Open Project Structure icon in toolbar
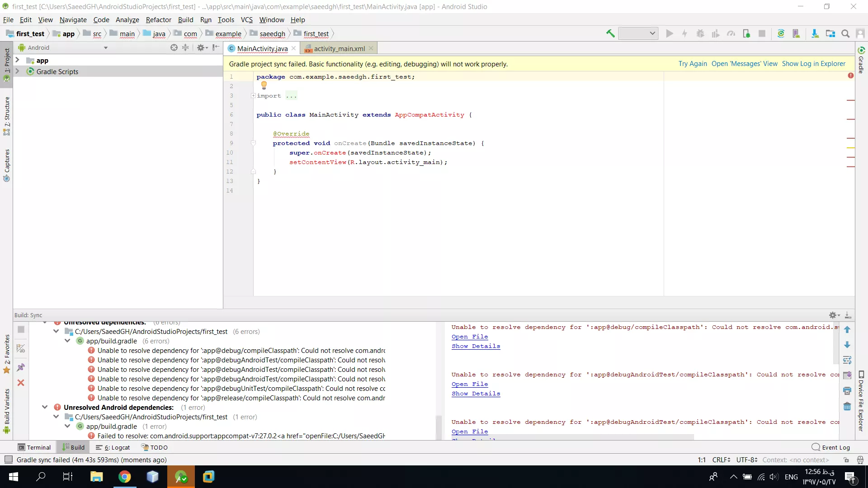The width and height of the screenshot is (868, 488). [830, 33]
